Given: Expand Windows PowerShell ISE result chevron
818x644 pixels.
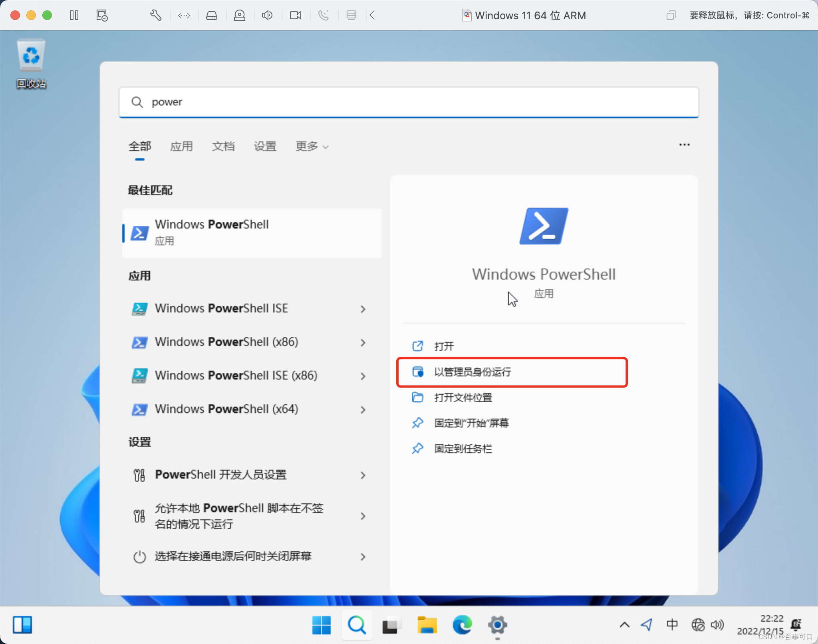Looking at the screenshot, I should coord(363,309).
